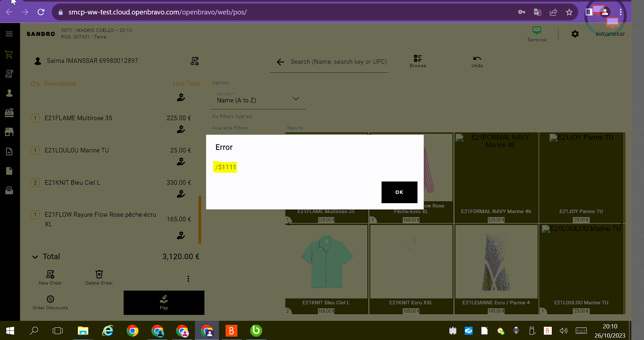Click the back arrow beside search
The image size is (644, 340).
click(280, 62)
